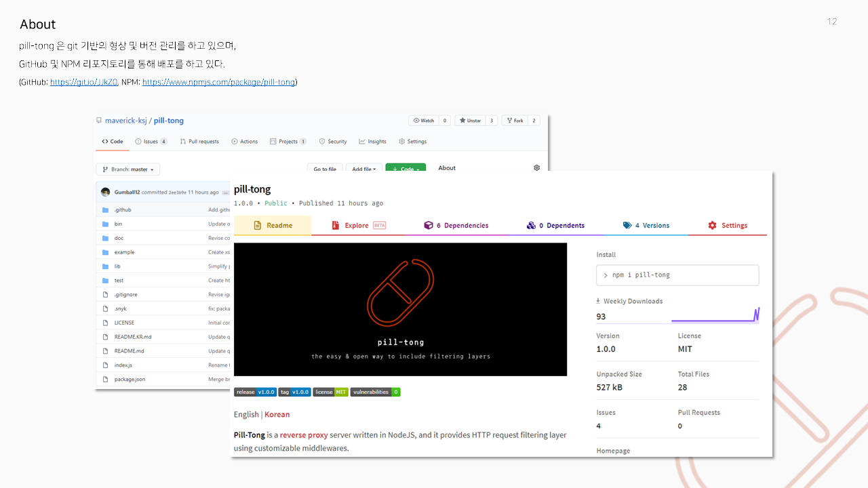Image resolution: width=868 pixels, height=488 pixels.
Task: Click the ellipsis next to commit 2ee3b9e
Action: [225, 192]
